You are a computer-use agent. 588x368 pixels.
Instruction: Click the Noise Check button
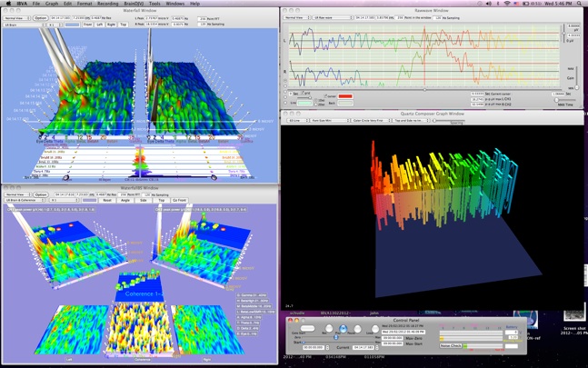click(x=451, y=345)
